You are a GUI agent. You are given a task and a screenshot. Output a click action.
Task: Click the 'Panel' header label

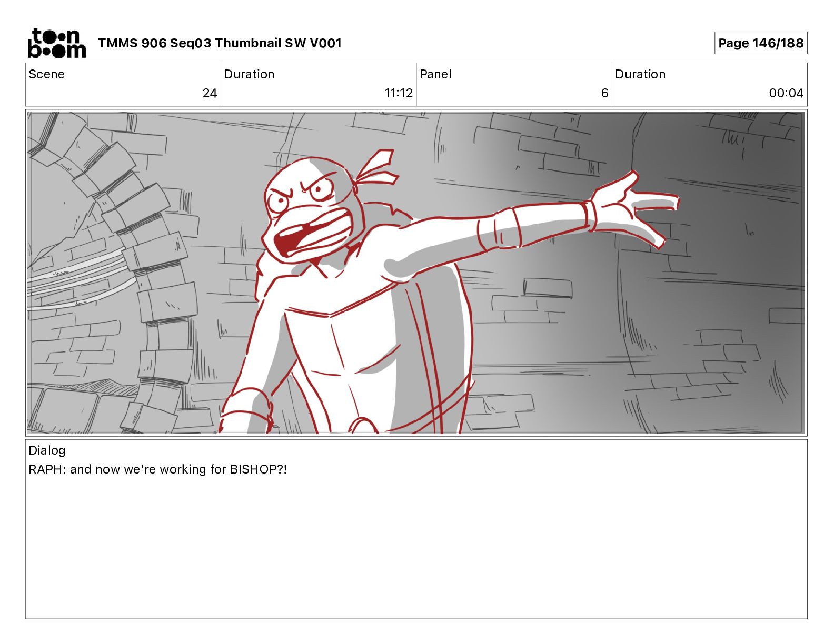435,74
